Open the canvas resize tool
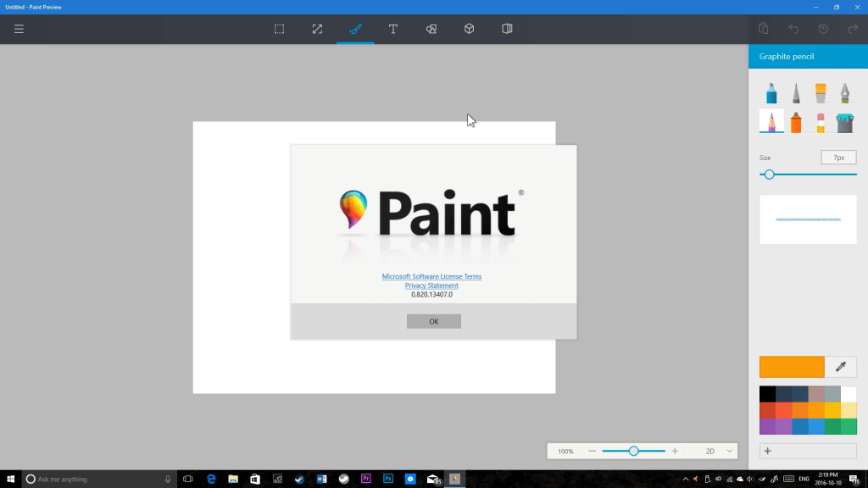Screen dimensions: 868x488 click(317, 29)
